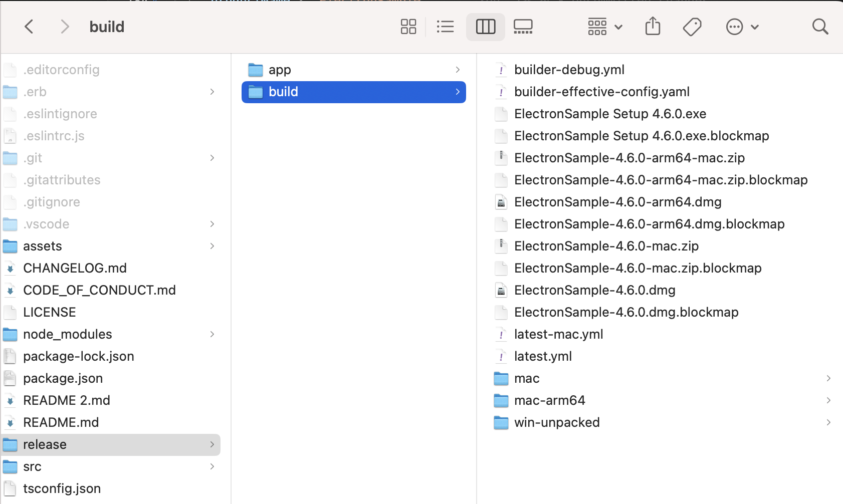
Task: Select ElectronSample-4.6.0-arm64.dmg.blockmap file name
Action: click(x=650, y=224)
